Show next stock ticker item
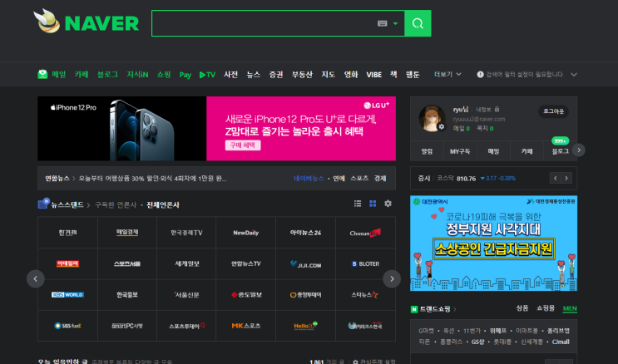The image size is (618, 364). 566,178
